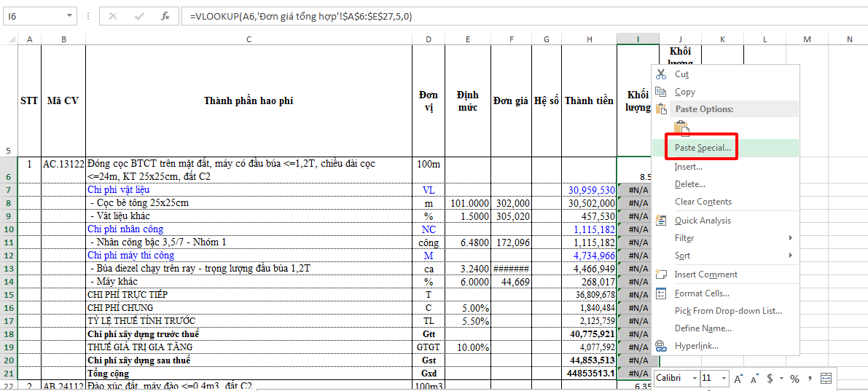
Task: Click unit cell 'GTGT'
Action: pos(429,347)
